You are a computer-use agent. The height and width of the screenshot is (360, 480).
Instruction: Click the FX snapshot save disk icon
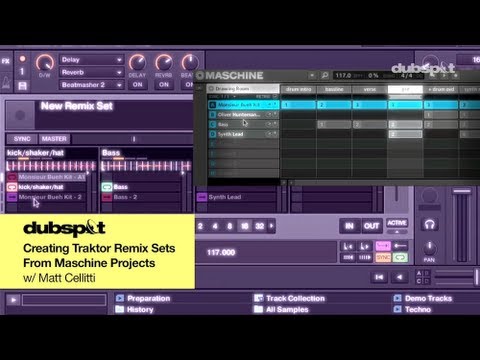tap(22, 86)
